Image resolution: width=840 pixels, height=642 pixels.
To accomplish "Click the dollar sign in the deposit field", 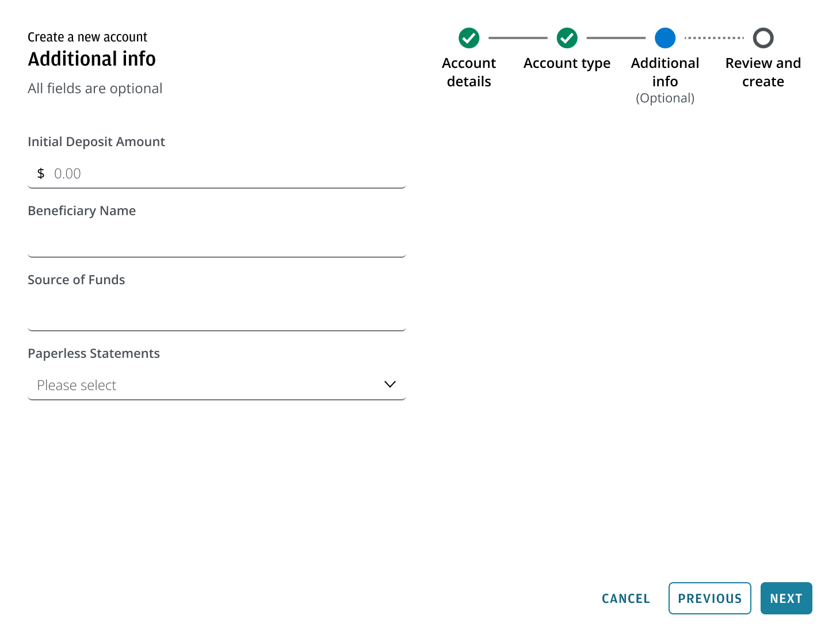I will (41, 173).
